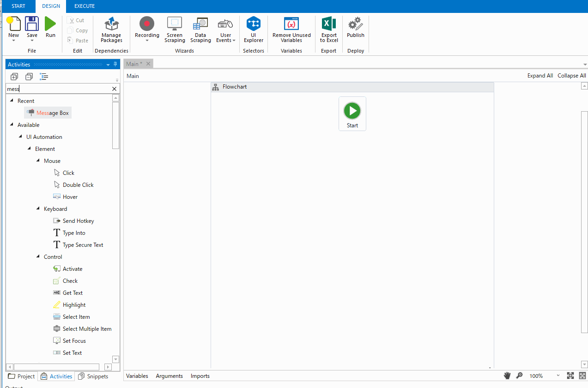Collapse the UI Automation tree node
The width and height of the screenshot is (588, 388).
pos(21,137)
